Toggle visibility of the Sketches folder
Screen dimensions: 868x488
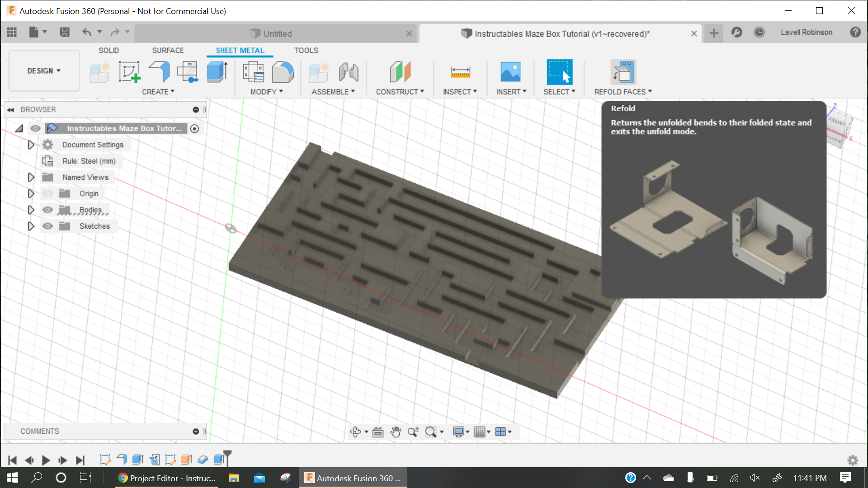click(47, 226)
